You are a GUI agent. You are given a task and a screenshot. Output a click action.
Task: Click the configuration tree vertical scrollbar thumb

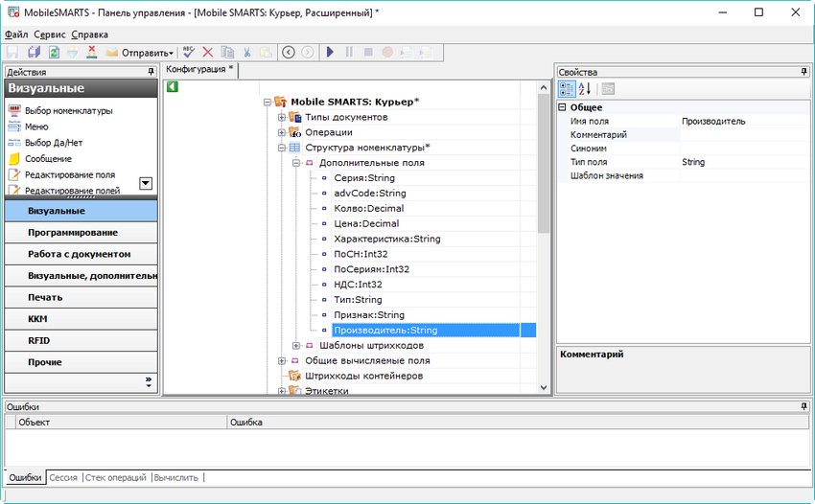click(544, 164)
